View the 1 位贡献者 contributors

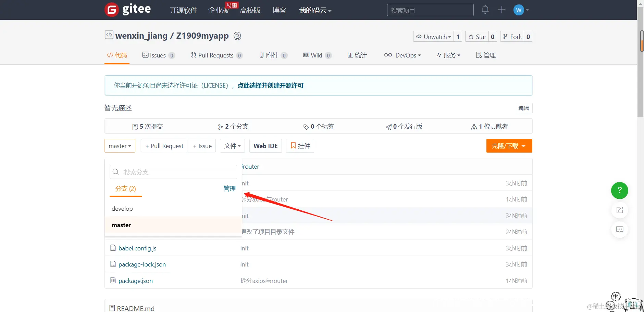pos(490,127)
